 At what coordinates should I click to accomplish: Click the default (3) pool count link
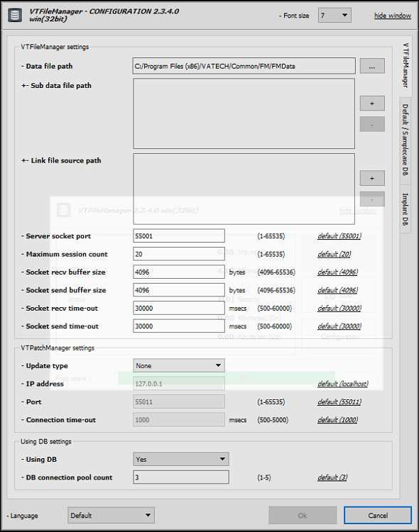[x=332, y=477]
